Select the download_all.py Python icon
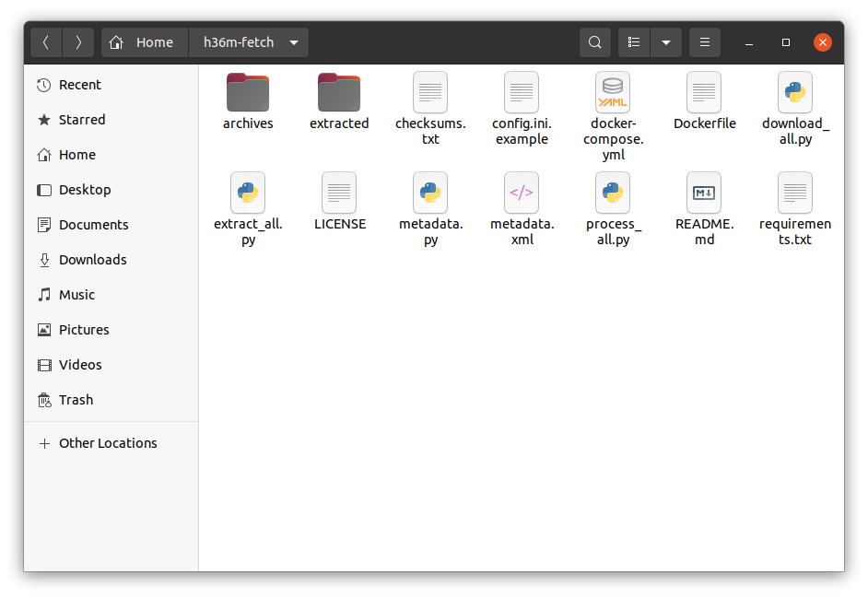This screenshot has height=598, width=868. pos(795,92)
